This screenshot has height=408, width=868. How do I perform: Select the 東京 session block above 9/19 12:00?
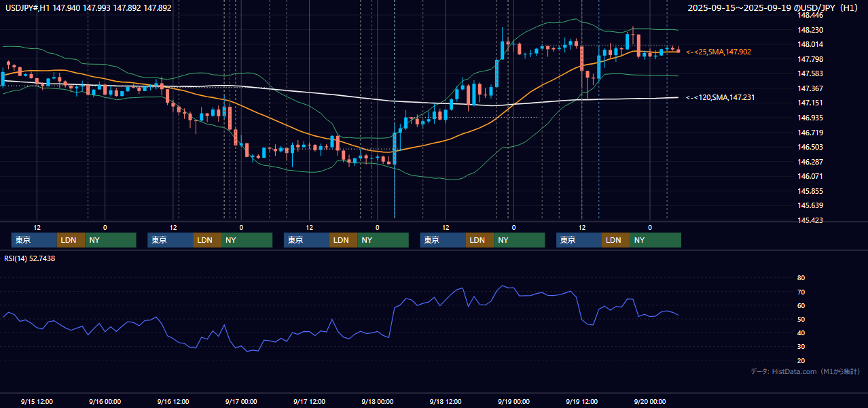579,240
